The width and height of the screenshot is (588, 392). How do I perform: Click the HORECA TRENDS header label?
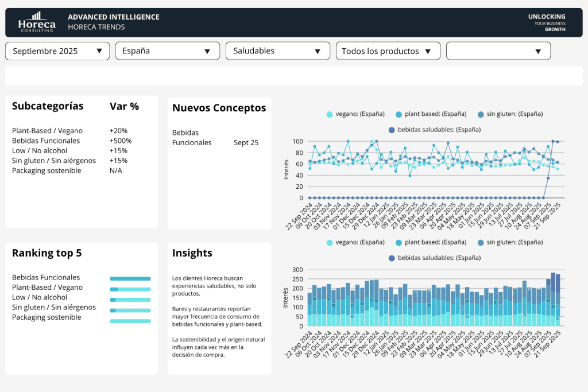pyautogui.click(x=96, y=27)
